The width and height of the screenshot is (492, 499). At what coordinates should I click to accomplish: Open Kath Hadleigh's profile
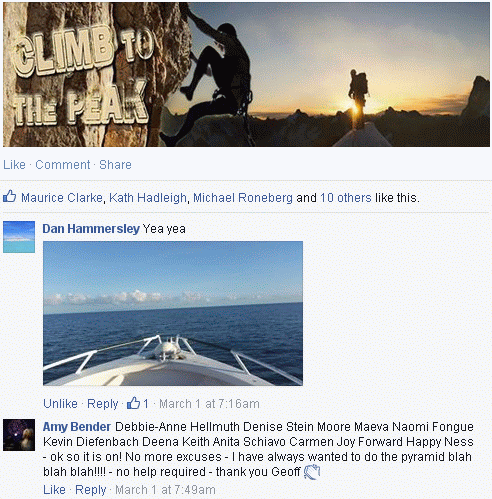[x=148, y=198]
